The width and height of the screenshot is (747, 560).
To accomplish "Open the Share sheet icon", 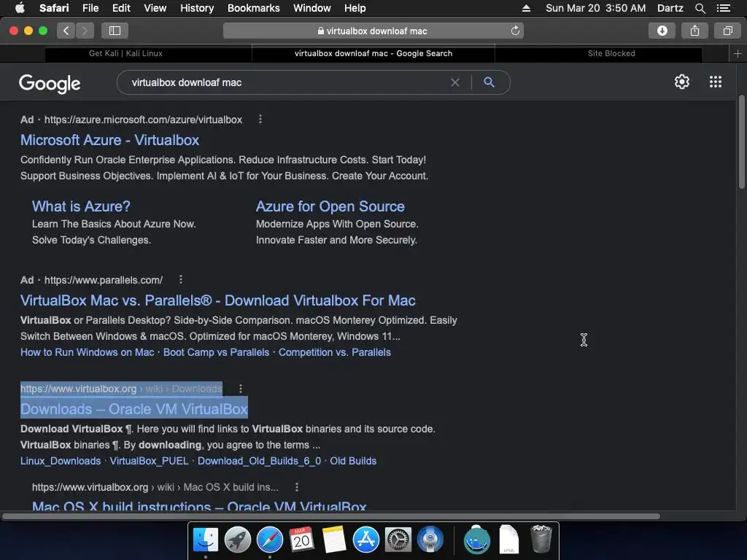I will tap(694, 31).
